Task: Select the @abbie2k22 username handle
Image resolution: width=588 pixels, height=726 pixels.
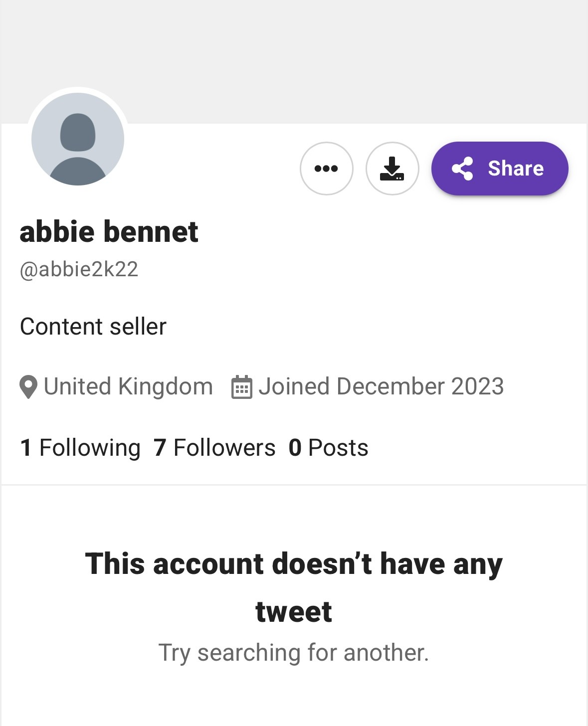Action: (x=79, y=269)
